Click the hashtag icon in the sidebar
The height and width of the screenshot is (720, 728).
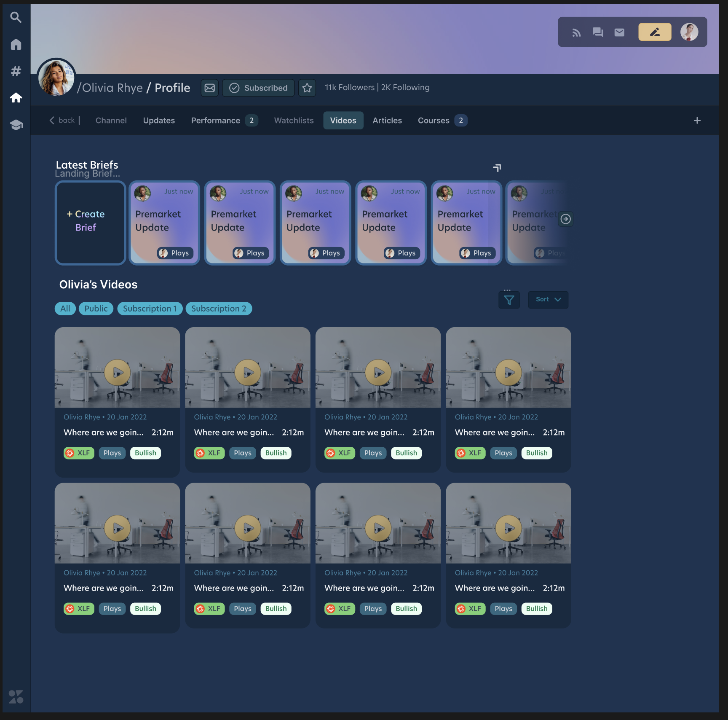click(x=16, y=71)
